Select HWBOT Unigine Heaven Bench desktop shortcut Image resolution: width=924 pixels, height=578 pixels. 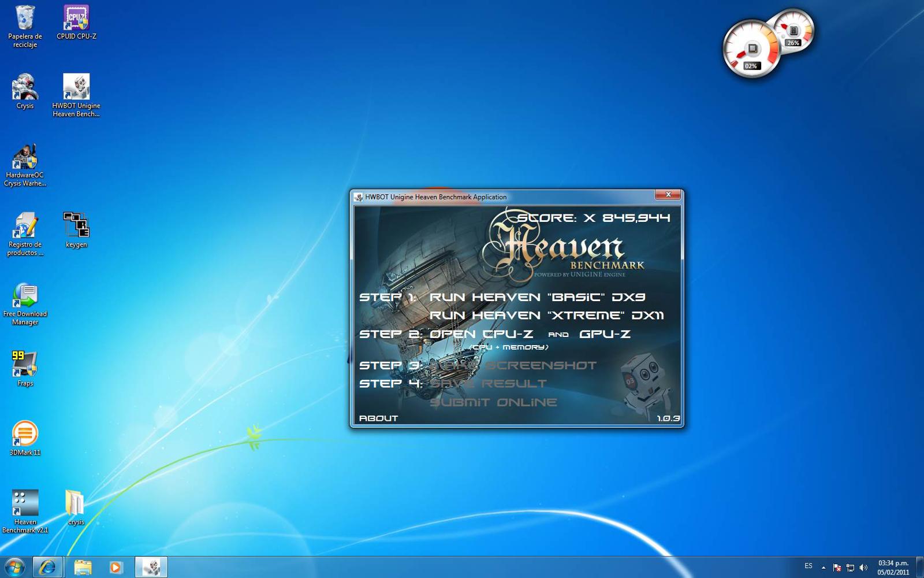point(76,96)
